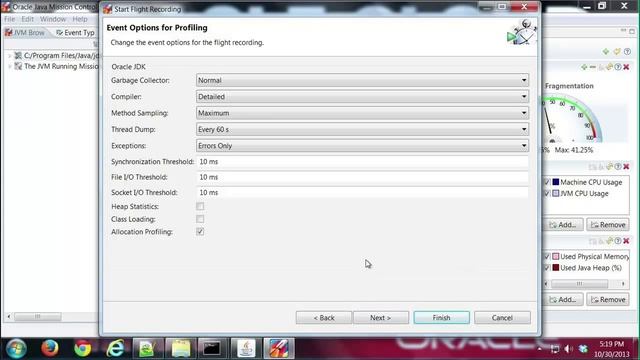The width and height of the screenshot is (640, 360).
Task: Cancel the flight recording wizard
Action: coord(502,318)
